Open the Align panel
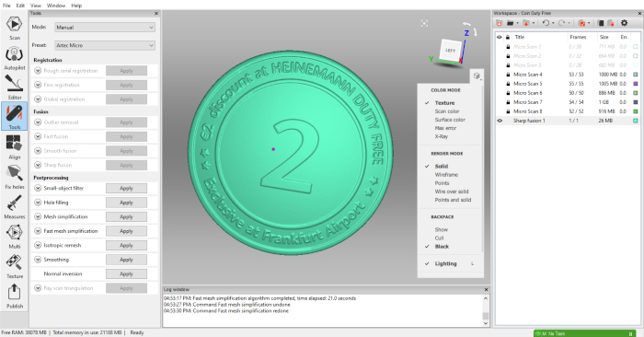Image resolution: width=644 pixels, height=337 pixels. [15, 147]
